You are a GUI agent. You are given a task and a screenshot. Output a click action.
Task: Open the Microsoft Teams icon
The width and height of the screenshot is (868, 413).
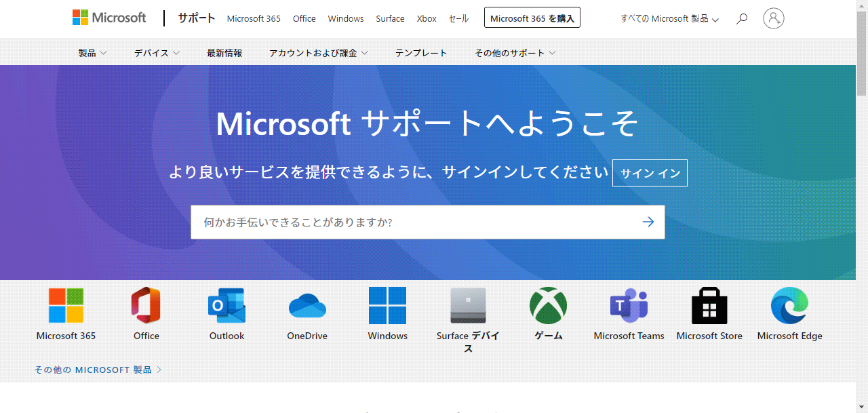coord(629,305)
